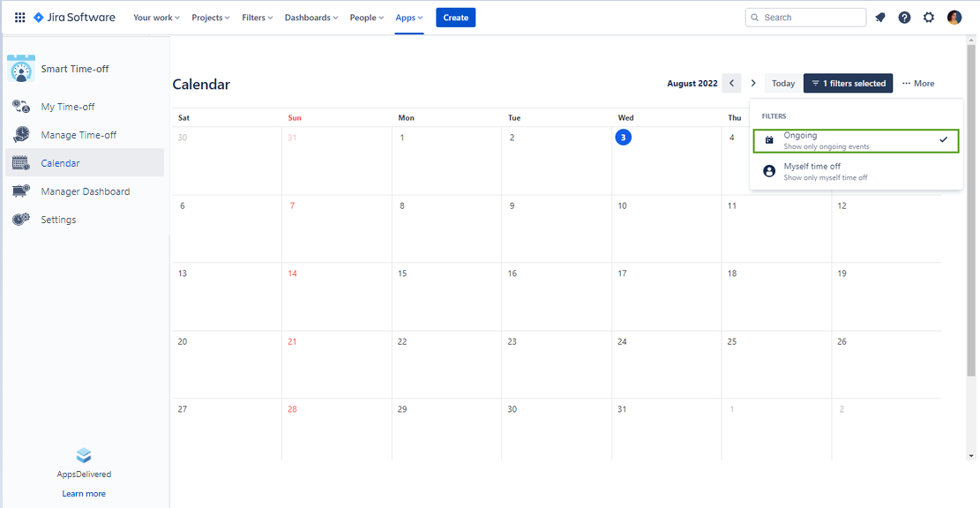
Task: Open the help question mark icon
Action: [x=904, y=18]
